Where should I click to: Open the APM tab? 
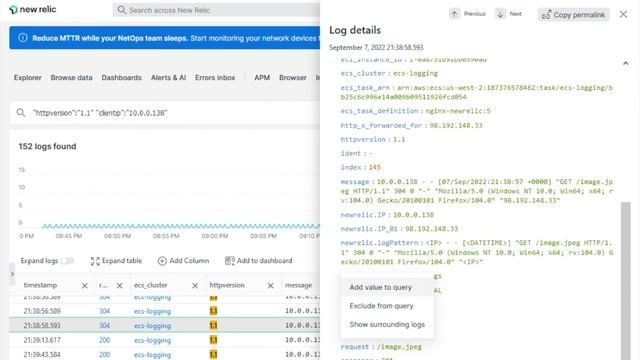pos(262,78)
